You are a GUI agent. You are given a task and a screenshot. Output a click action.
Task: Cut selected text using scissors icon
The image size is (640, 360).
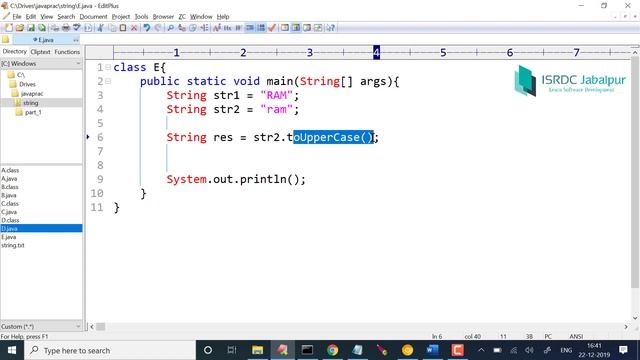[100, 28]
